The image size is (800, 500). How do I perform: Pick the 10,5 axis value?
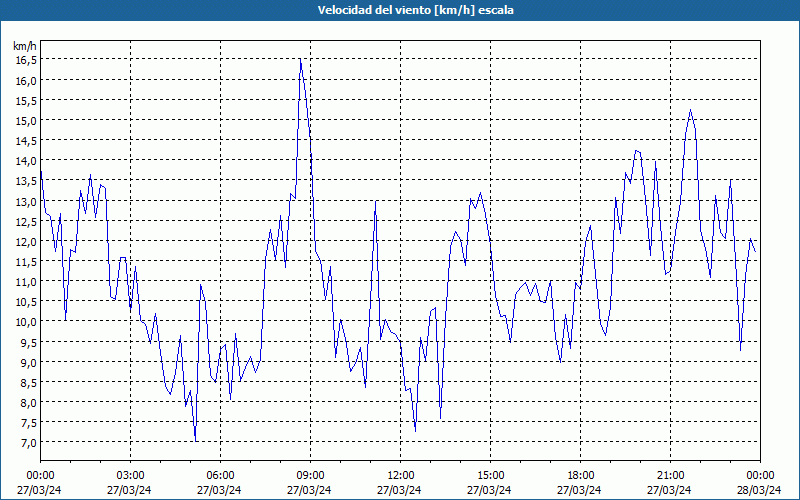pyautogui.click(x=26, y=302)
